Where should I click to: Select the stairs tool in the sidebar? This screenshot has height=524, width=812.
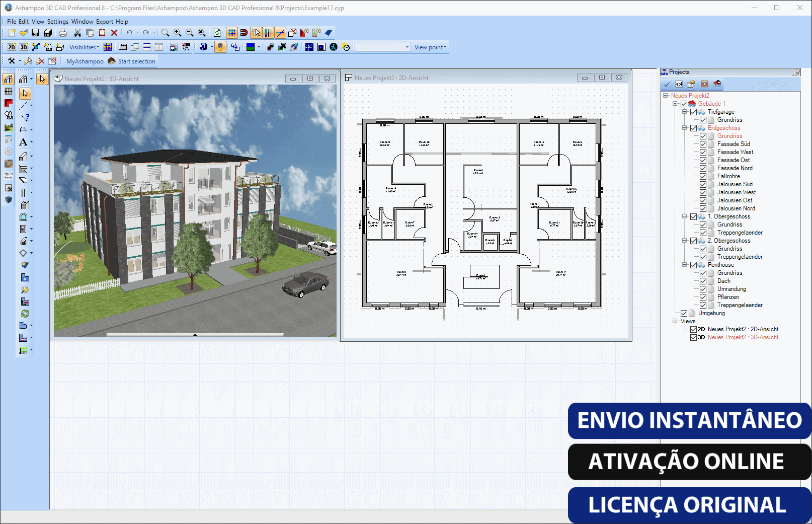pos(23,241)
